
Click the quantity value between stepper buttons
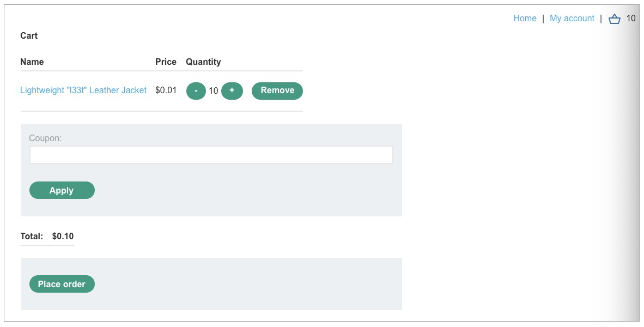(214, 91)
